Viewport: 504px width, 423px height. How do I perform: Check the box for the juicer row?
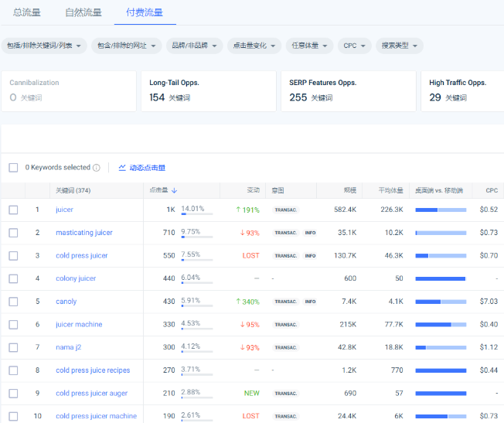(x=13, y=210)
